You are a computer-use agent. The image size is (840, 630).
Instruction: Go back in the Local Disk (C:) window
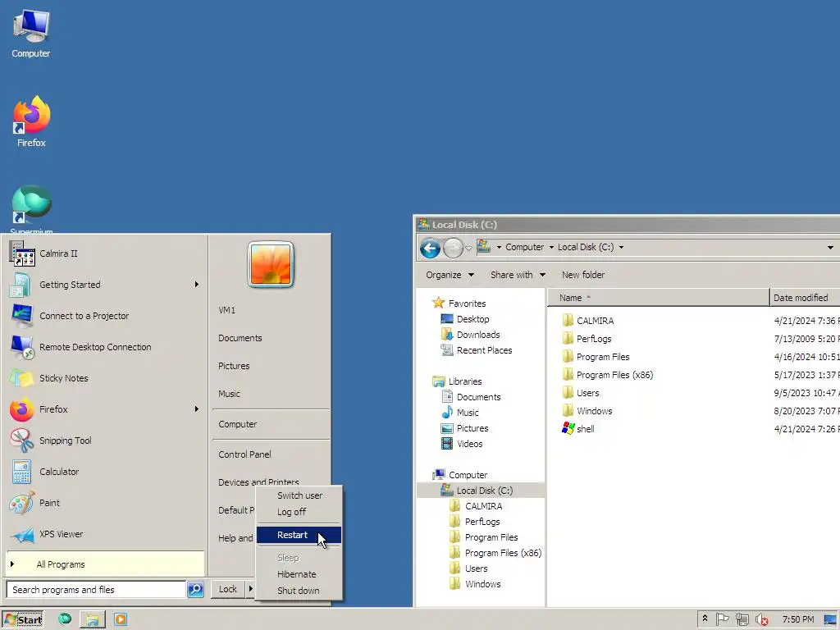[430, 248]
